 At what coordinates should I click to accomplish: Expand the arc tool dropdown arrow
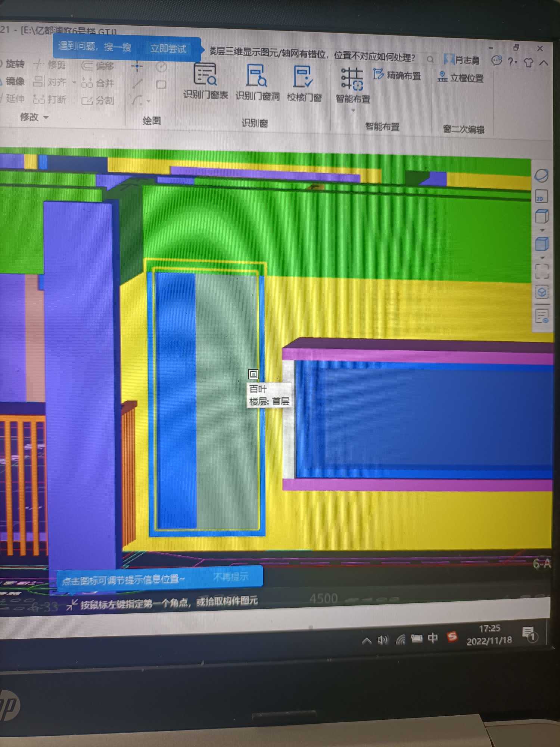click(149, 101)
